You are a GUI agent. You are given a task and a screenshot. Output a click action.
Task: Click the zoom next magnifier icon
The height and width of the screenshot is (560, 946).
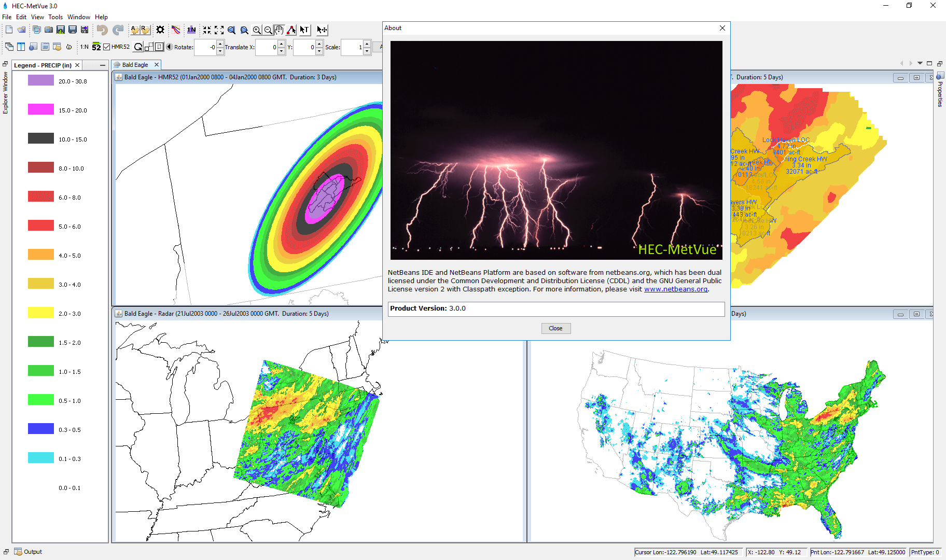[x=244, y=30]
